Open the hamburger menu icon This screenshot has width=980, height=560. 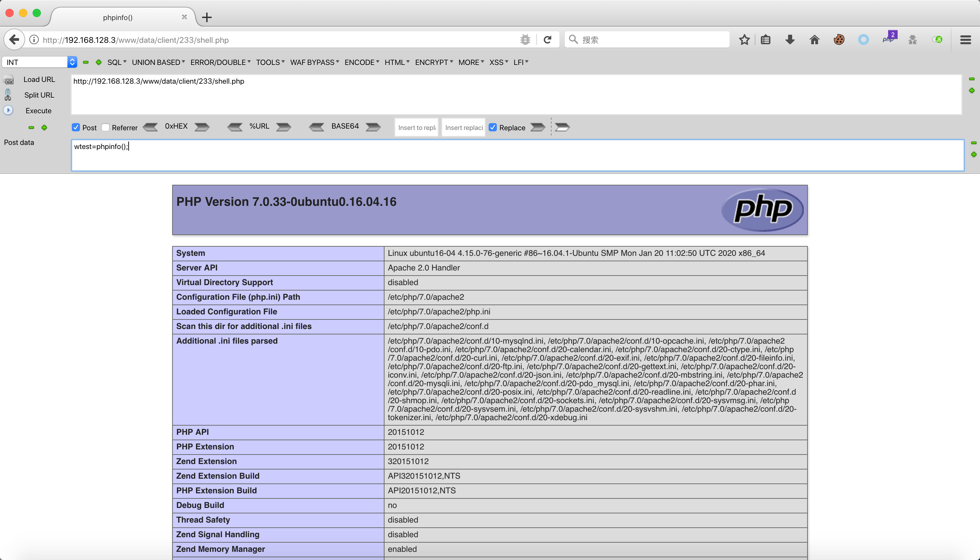[x=965, y=39]
